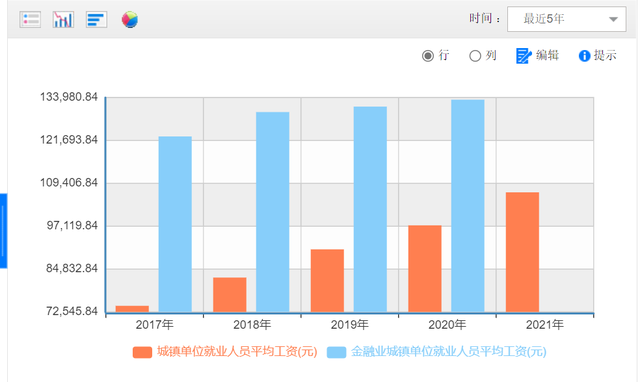Select the column bar chart icon
This screenshot has width=640, height=382.
63,19
